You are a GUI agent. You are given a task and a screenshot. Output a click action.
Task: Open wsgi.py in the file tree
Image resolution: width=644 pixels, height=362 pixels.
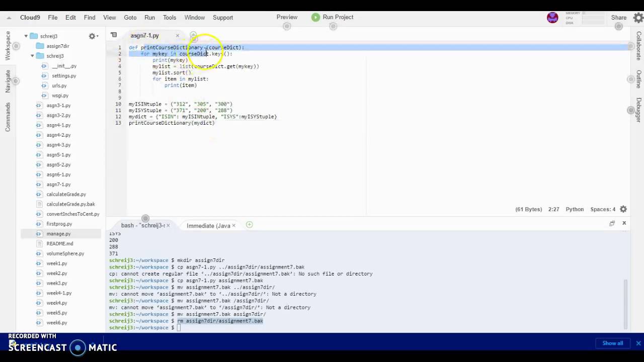pyautogui.click(x=60, y=96)
